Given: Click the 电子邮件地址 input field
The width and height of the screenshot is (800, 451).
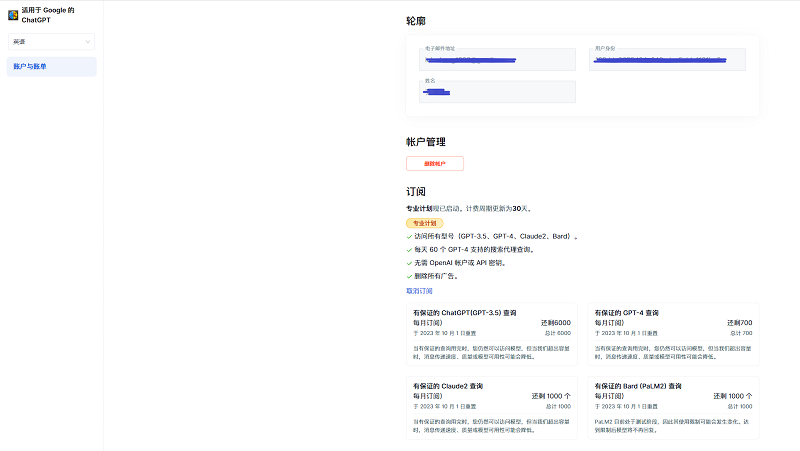Looking at the screenshot, I should pos(497,60).
